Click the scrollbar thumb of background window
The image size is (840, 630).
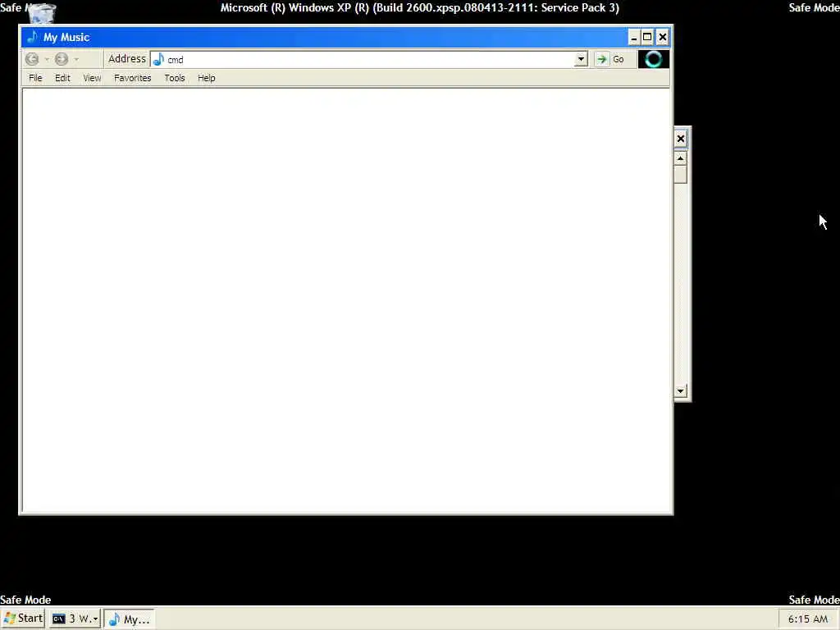[x=680, y=175]
